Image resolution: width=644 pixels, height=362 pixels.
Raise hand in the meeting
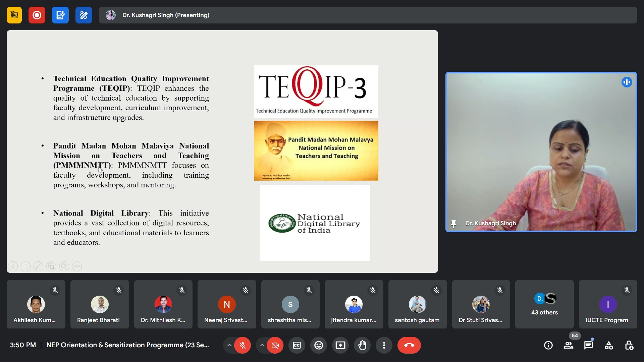(x=362, y=345)
